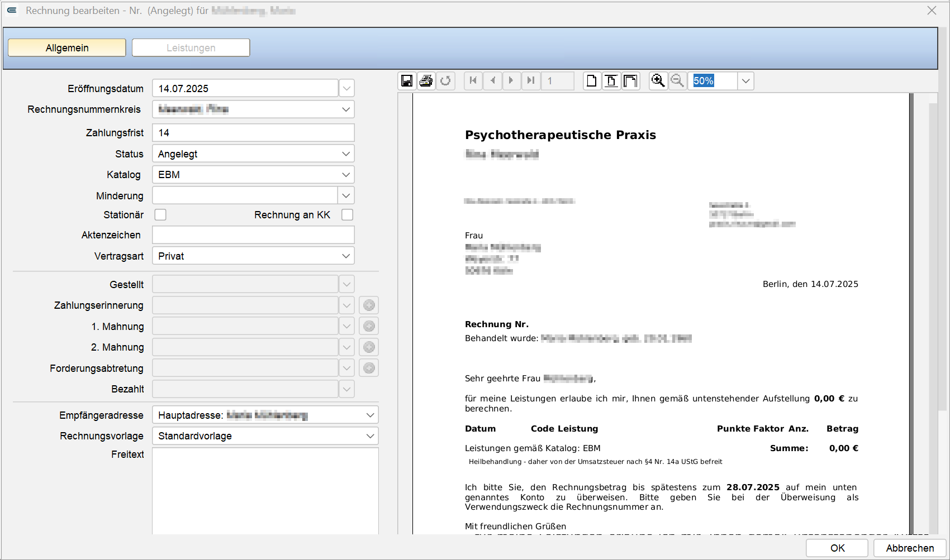950x560 pixels.
Task: Click the add button next to Zahlungserinnerung
Action: (369, 305)
